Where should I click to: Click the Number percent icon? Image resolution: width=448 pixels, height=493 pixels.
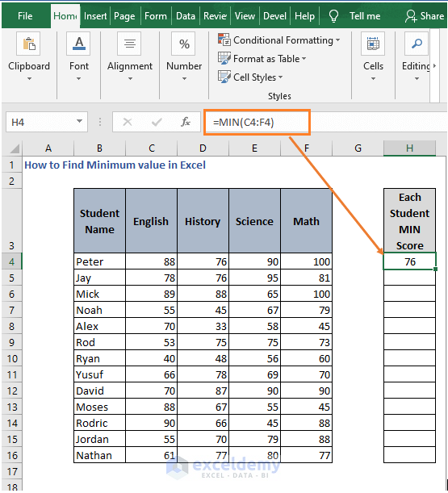pyautogui.click(x=184, y=44)
